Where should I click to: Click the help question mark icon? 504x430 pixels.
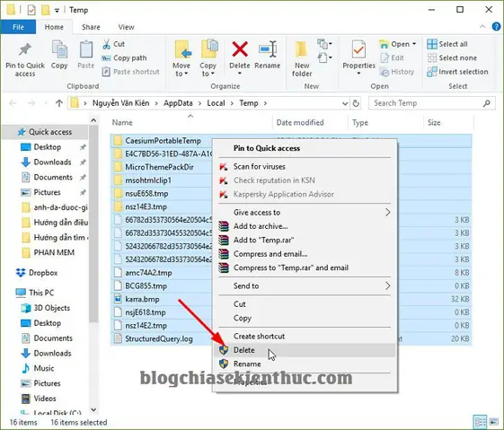(496, 27)
